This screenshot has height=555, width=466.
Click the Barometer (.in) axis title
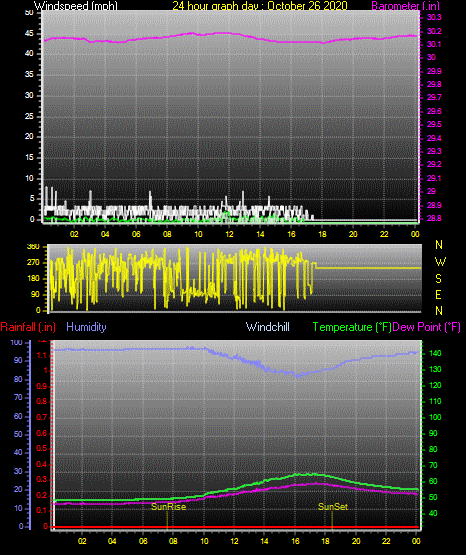[x=405, y=6]
